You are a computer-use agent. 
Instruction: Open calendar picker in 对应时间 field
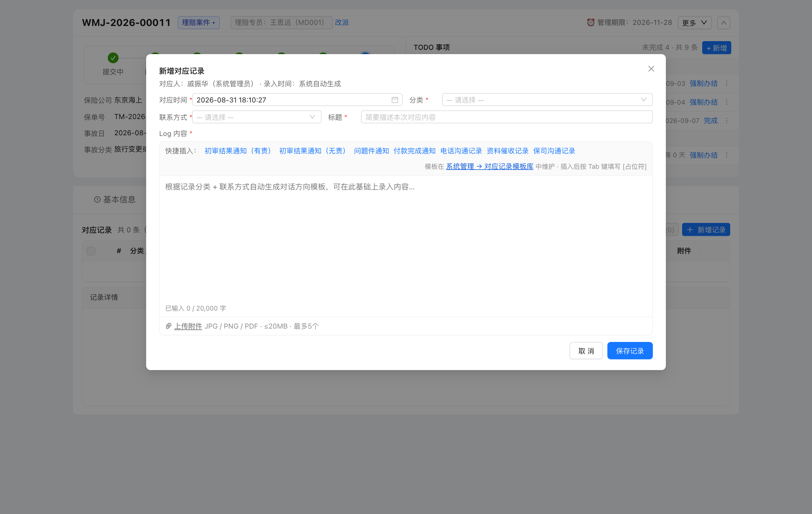[x=394, y=100]
